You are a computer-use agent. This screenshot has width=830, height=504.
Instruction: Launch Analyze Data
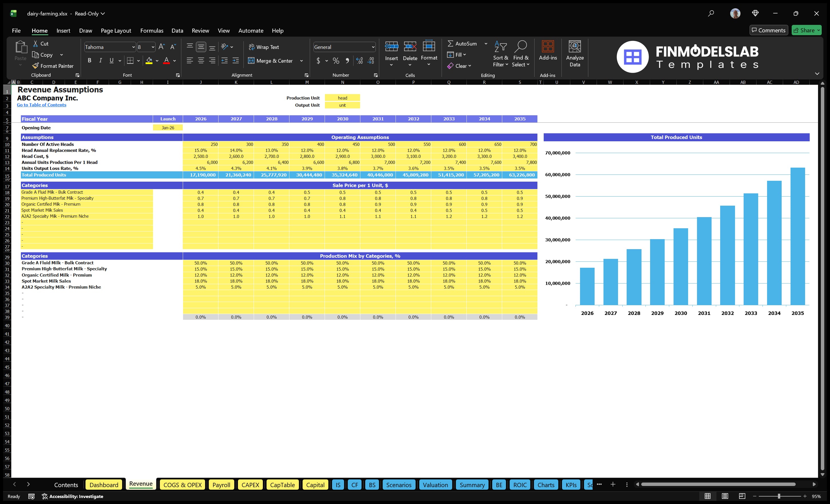[x=575, y=54]
